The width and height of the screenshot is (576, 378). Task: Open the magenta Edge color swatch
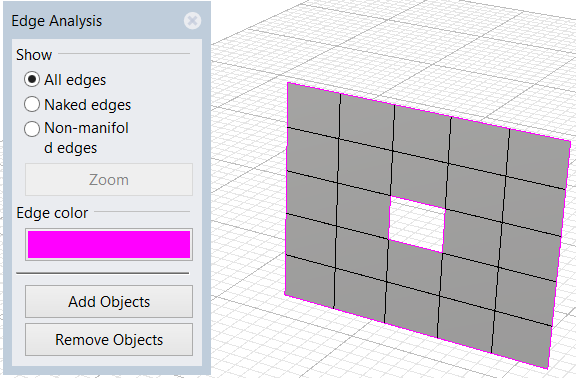109,245
